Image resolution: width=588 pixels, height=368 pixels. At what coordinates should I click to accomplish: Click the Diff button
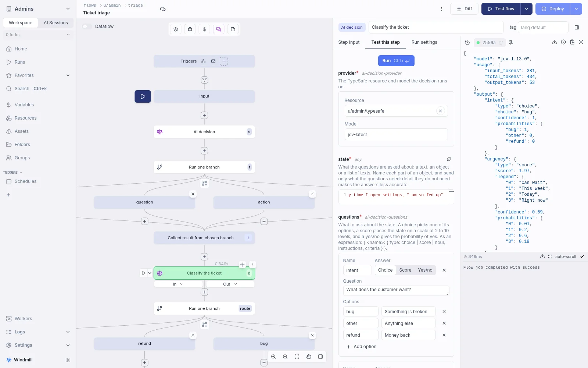[x=464, y=9]
